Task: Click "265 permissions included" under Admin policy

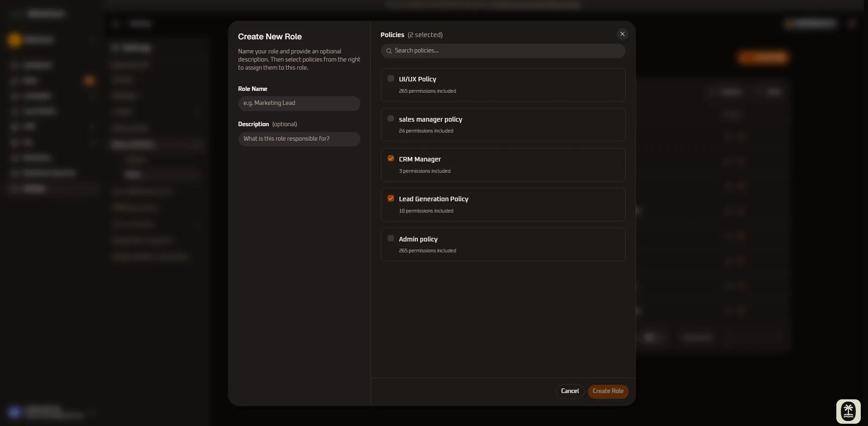Action: (x=427, y=251)
